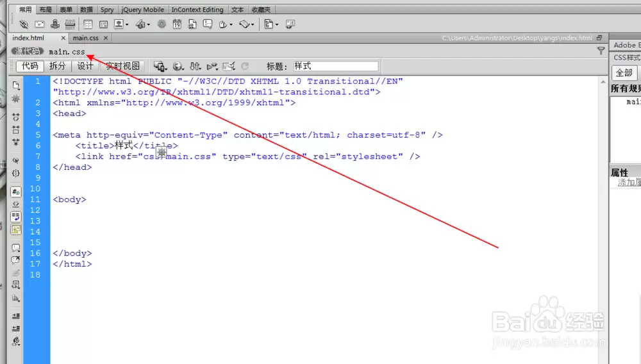Click the Script insert icon
Viewport: 641px width, 364px height.
click(x=244, y=24)
